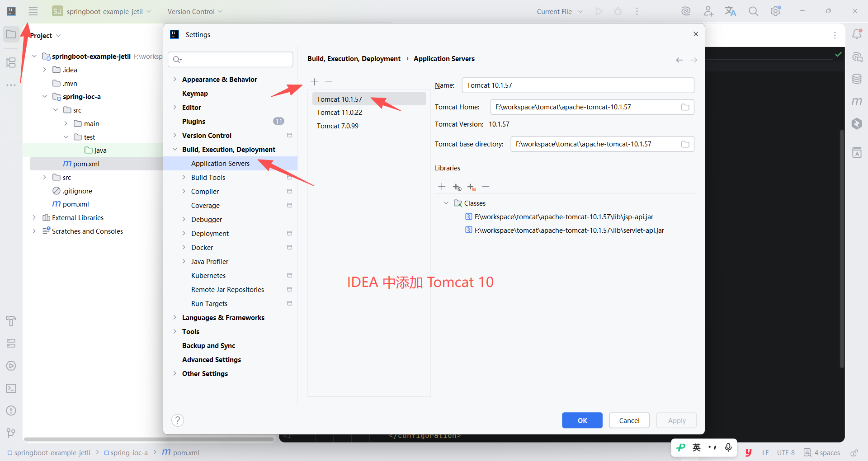
Task: Open the Database tool window icon
Action: coord(857,79)
